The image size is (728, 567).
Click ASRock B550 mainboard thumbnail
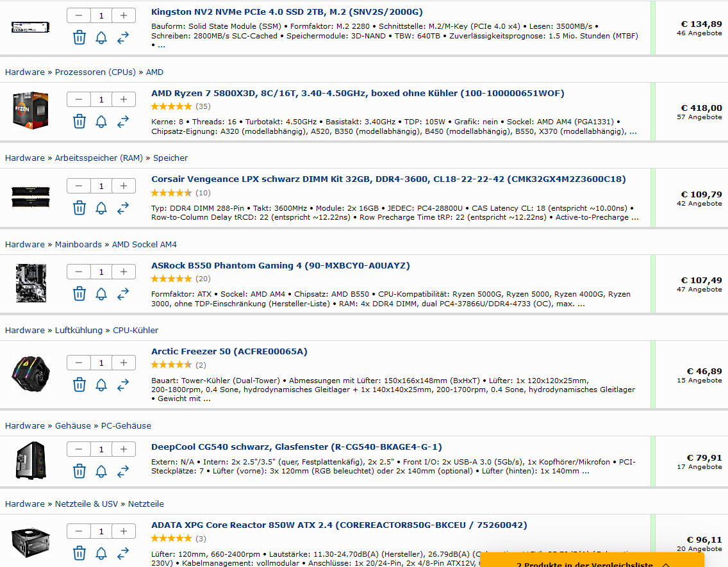click(31, 283)
